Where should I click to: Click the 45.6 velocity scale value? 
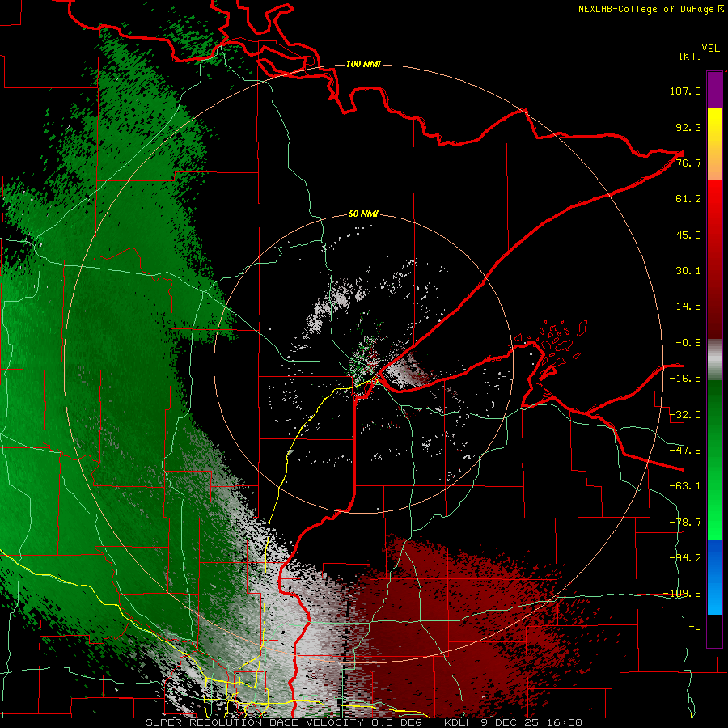(x=688, y=235)
